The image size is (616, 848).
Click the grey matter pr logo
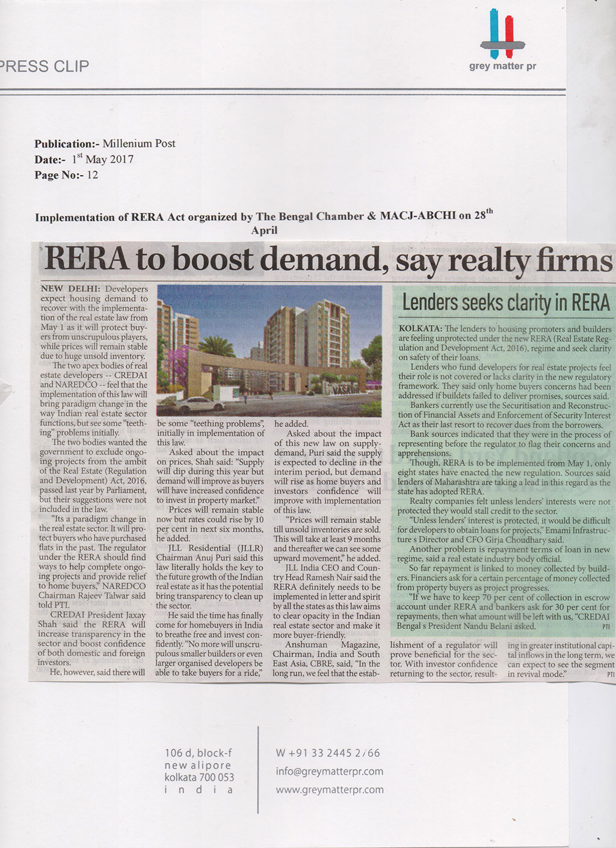tap(502, 40)
